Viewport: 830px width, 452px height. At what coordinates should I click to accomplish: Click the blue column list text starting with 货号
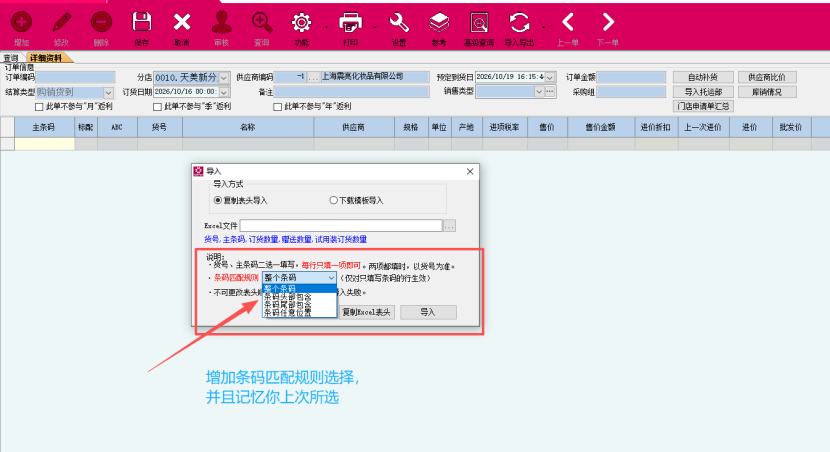click(x=285, y=239)
